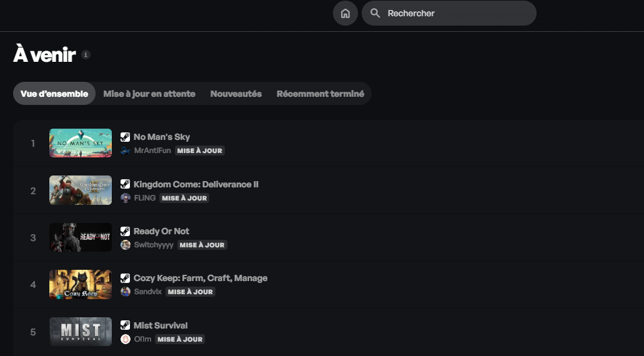
Task: Show the Récemment terminé tab
Action: tap(320, 94)
